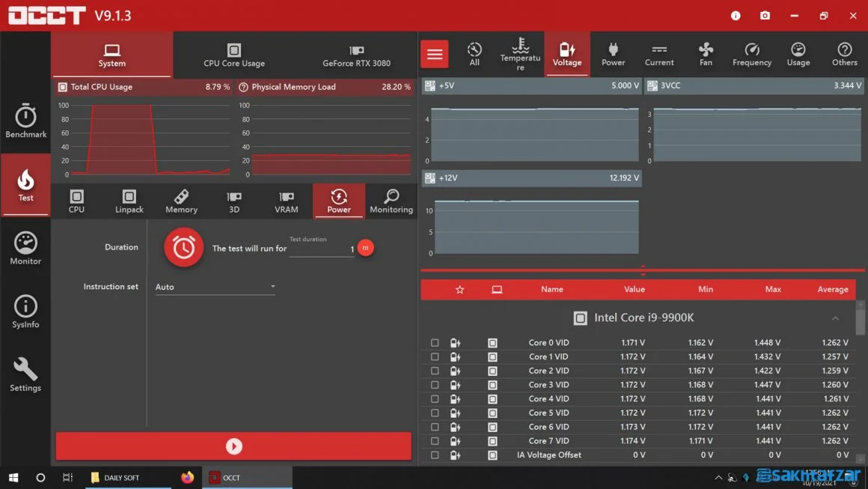Select the Power test tab
Screen dimensions: 868x489
339,201
